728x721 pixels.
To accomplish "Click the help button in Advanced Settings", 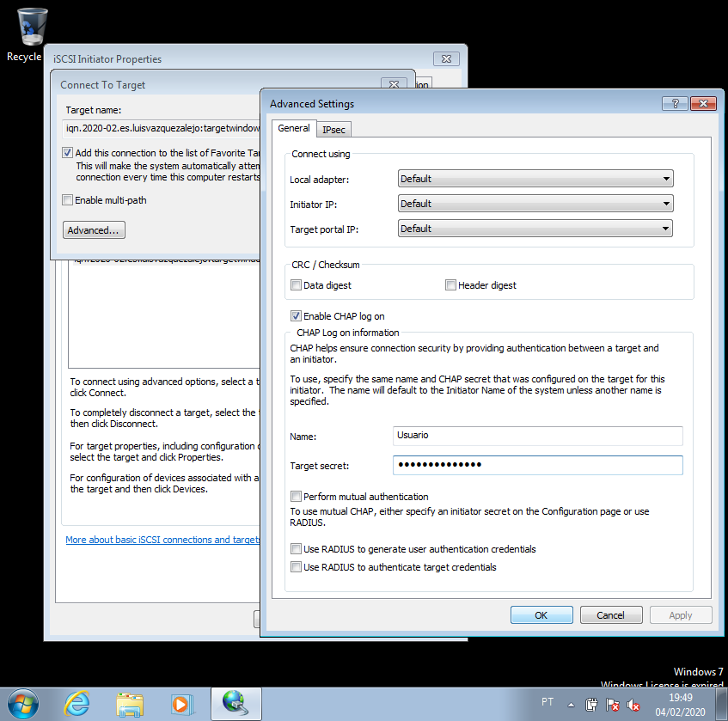I will 673,103.
